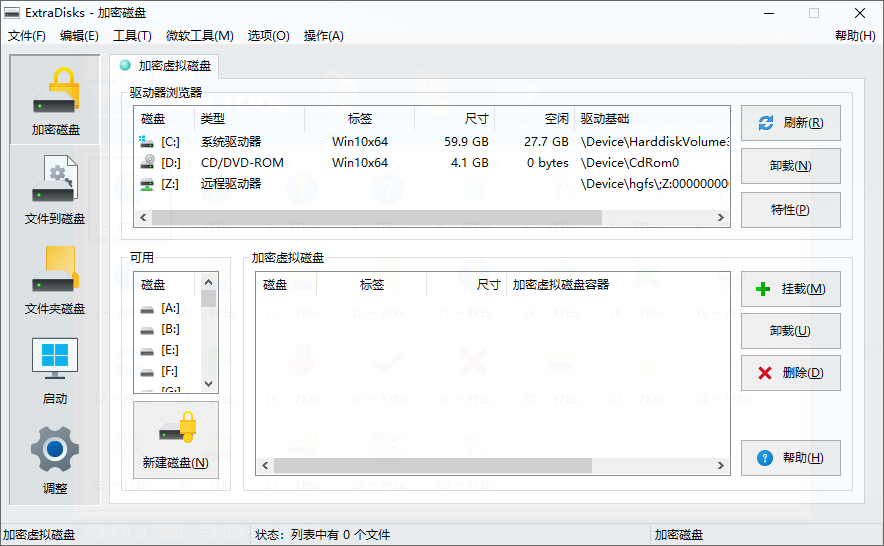
Task: Open the 文件(F) menu
Action: [x=26, y=36]
